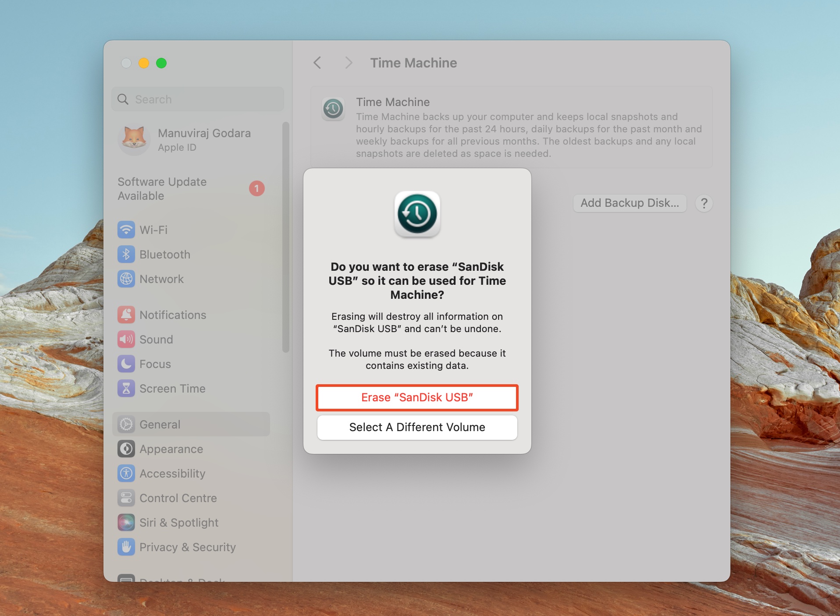Click the green zoom window button
This screenshot has height=616, width=840.
pos(161,63)
